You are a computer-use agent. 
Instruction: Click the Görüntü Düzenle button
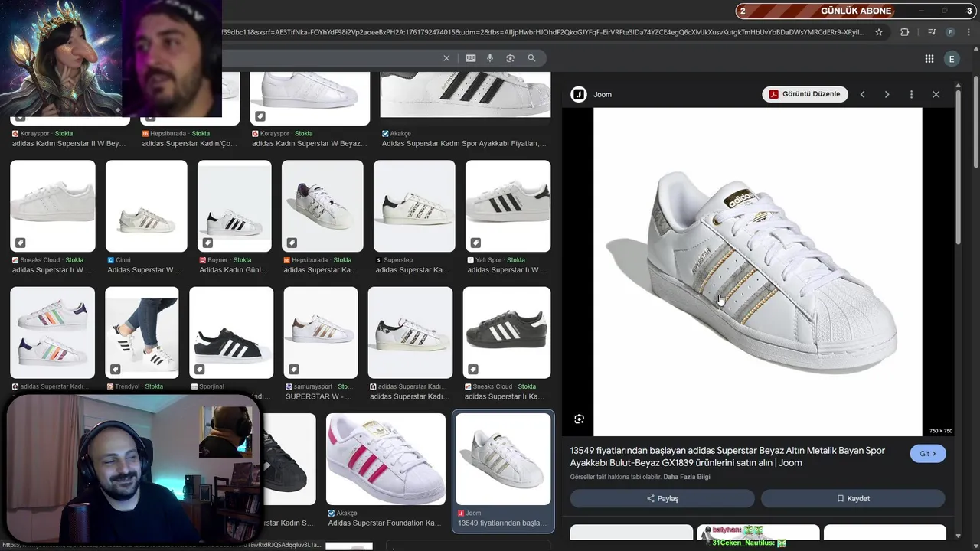(x=805, y=94)
